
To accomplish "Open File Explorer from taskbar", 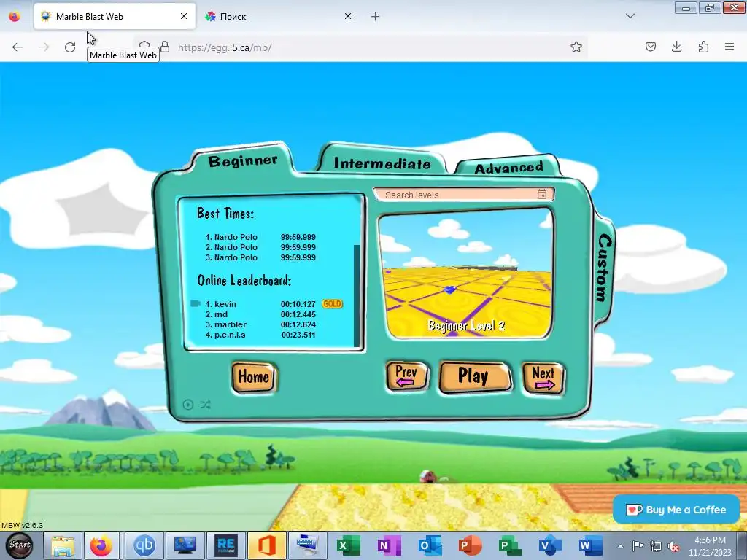I will coord(63,545).
